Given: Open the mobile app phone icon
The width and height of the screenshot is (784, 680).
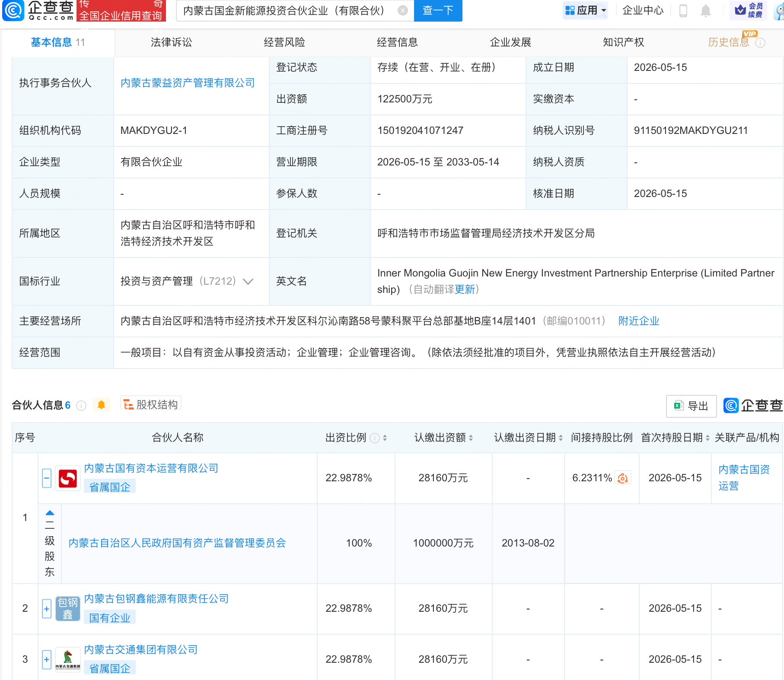Looking at the screenshot, I should coord(683,10).
